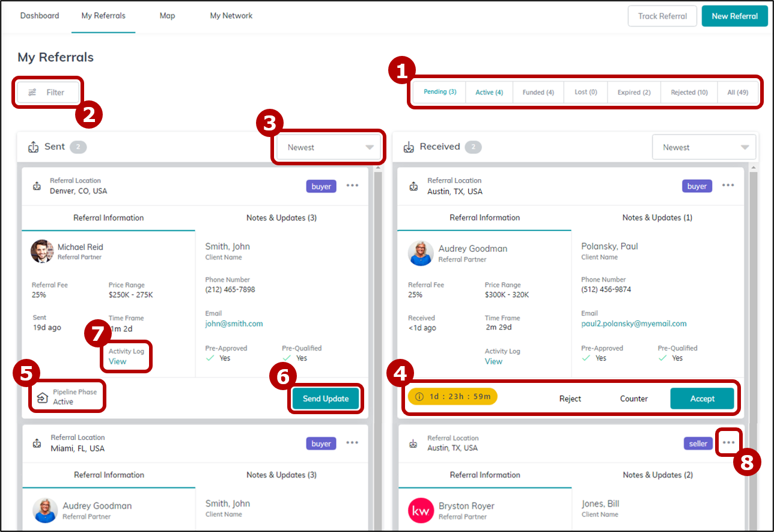Viewport: 774px width, 532px height.
Task: Open Notes & Updates (3) on Denver card
Action: coord(281,218)
